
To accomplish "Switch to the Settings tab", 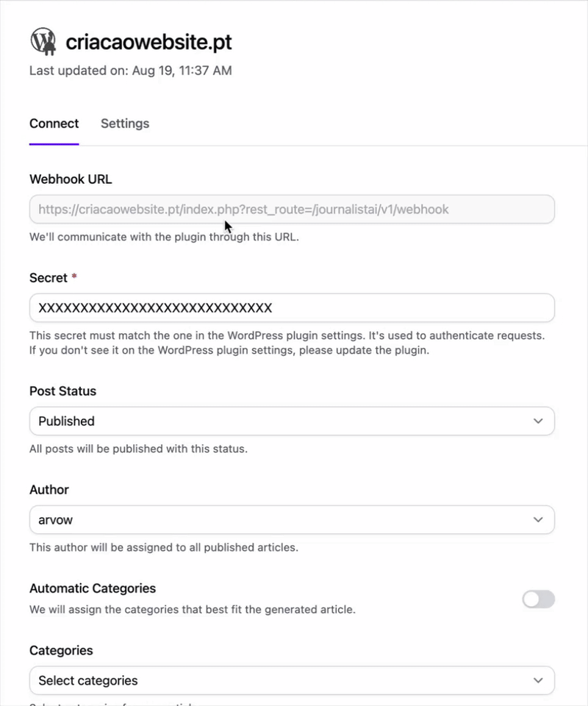I will (x=125, y=124).
